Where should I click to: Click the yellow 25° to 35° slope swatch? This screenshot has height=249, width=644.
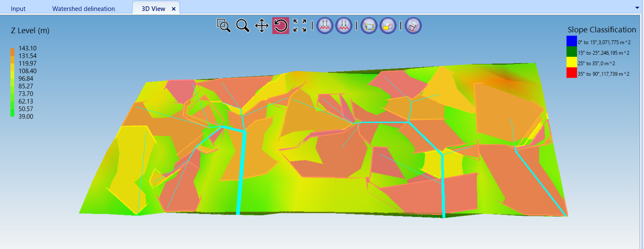point(571,62)
